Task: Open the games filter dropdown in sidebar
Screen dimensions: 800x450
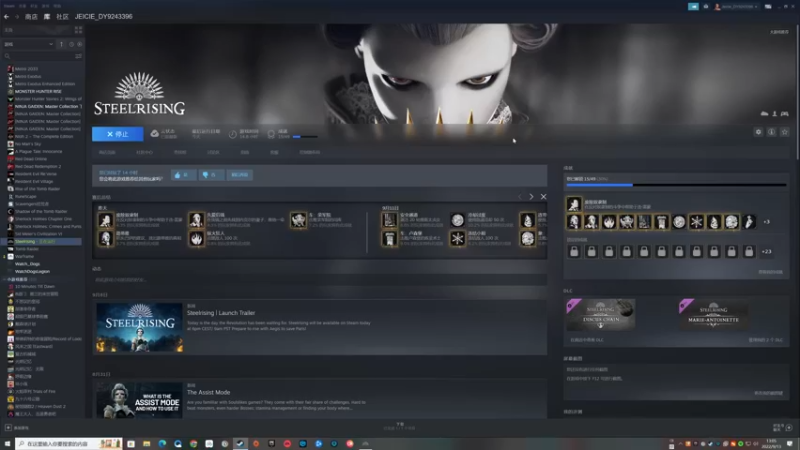Action: coord(29,44)
